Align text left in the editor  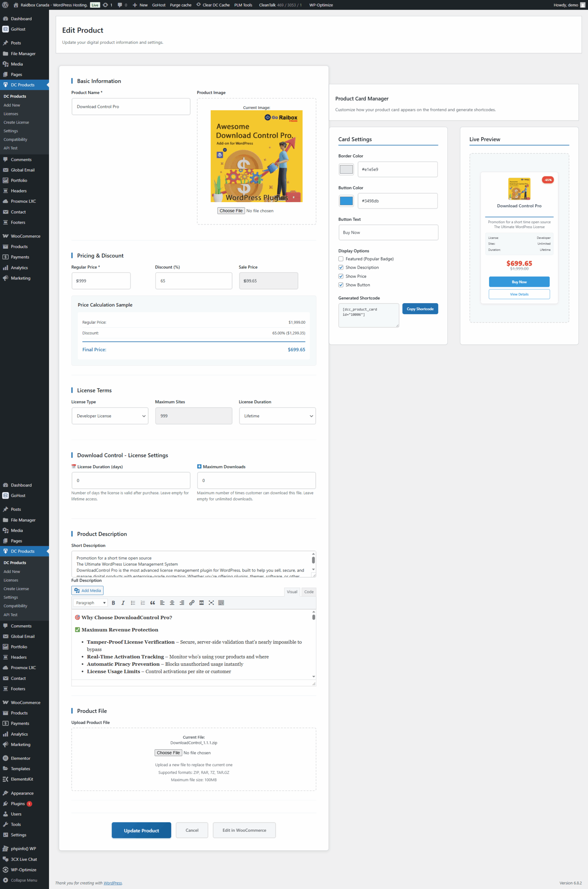click(163, 603)
